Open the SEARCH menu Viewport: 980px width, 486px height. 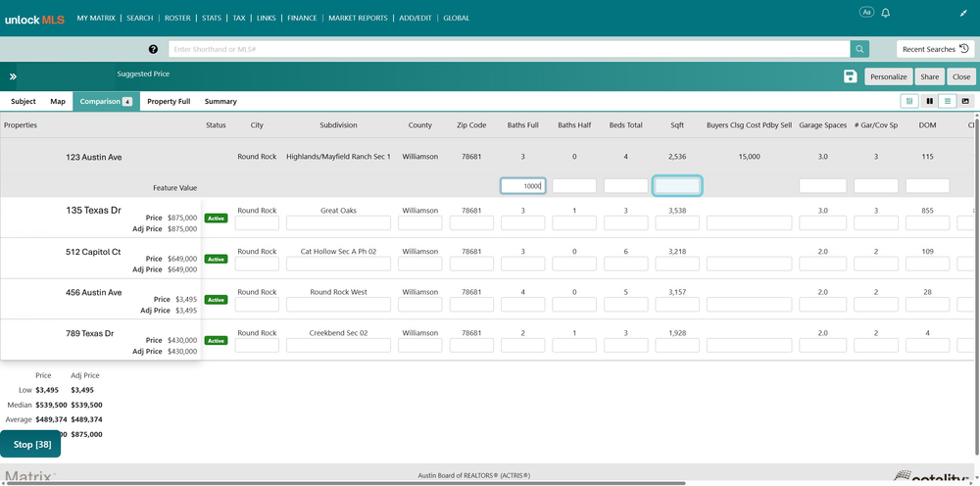(139, 18)
